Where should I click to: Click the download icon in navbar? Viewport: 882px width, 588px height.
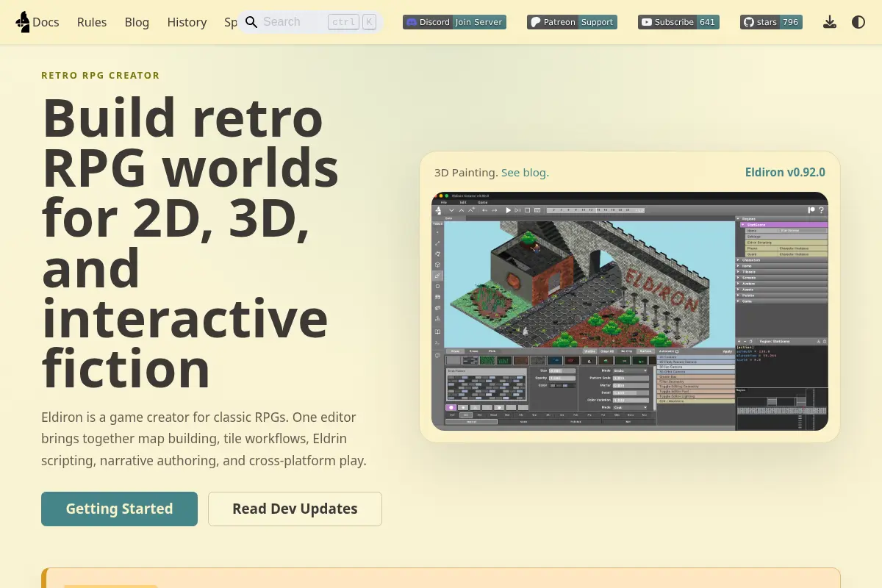[x=830, y=22]
